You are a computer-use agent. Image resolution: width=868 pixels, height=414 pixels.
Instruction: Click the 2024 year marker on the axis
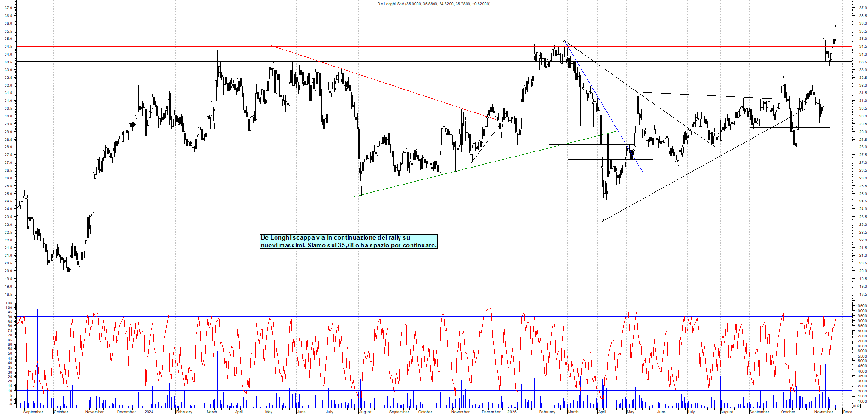(x=149, y=412)
